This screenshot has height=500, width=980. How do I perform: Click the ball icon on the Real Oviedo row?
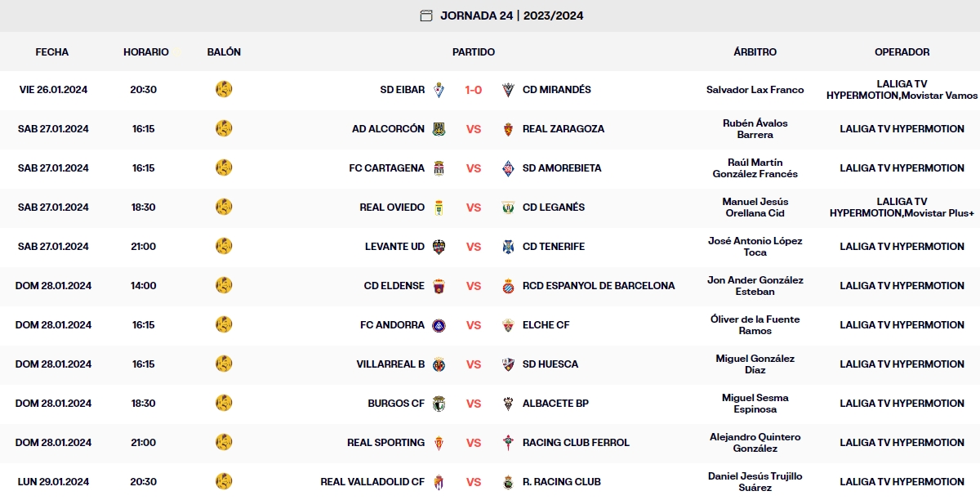224,208
